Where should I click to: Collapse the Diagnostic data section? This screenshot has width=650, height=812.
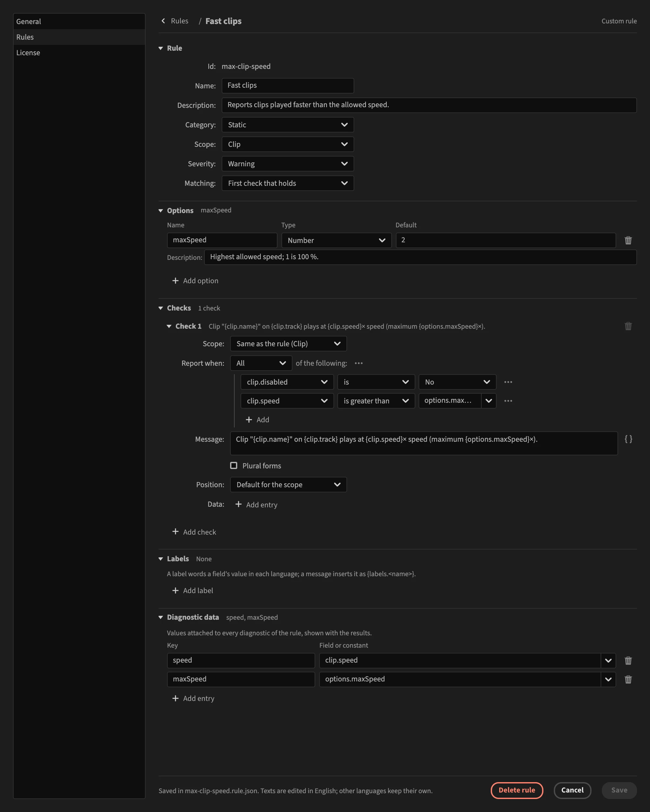point(161,617)
